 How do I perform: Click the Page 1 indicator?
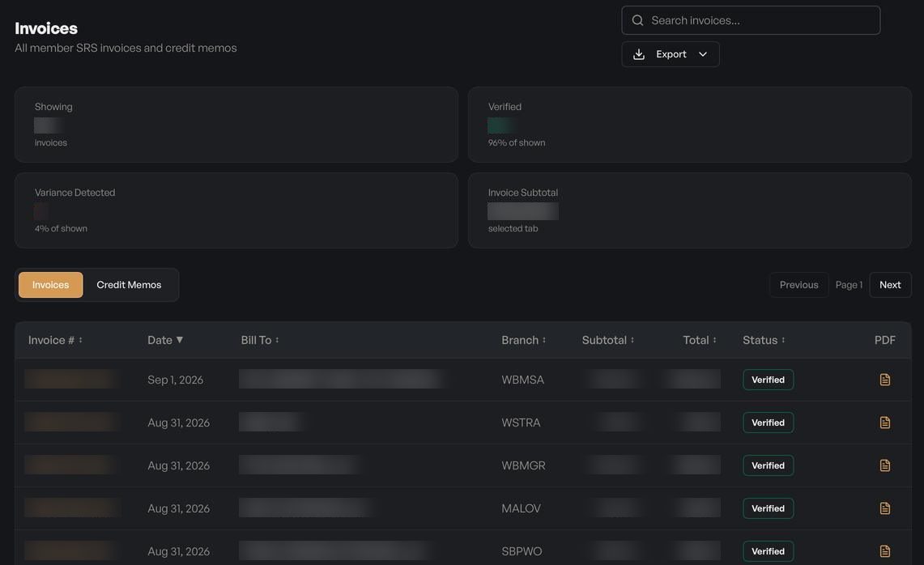849,285
